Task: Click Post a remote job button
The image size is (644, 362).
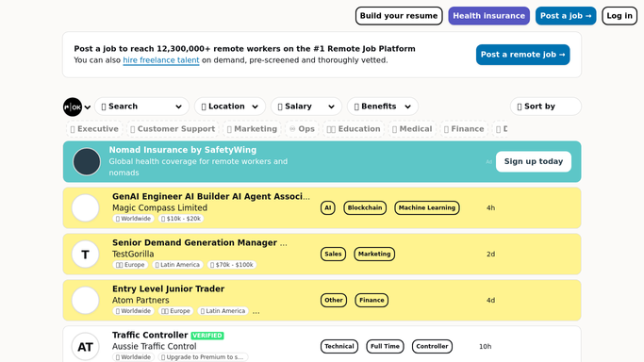Action: 523,55
